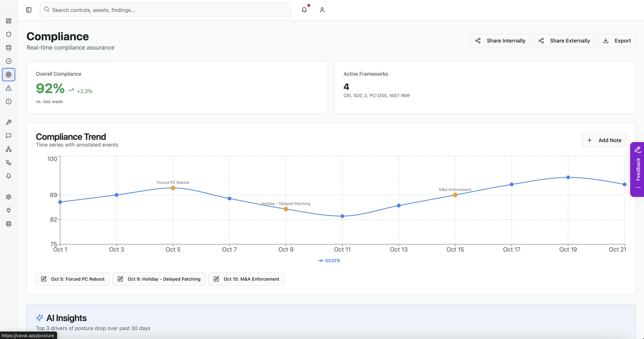Viewport: 644px width, 339px height.
Task: Add a note to Compliance Trend
Action: click(x=604, y=140)
